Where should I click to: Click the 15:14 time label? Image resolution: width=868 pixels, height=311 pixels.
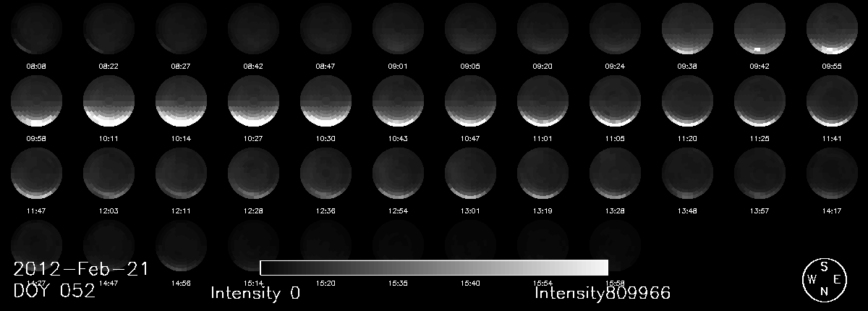pyautogui.click(x=253, y=282)
